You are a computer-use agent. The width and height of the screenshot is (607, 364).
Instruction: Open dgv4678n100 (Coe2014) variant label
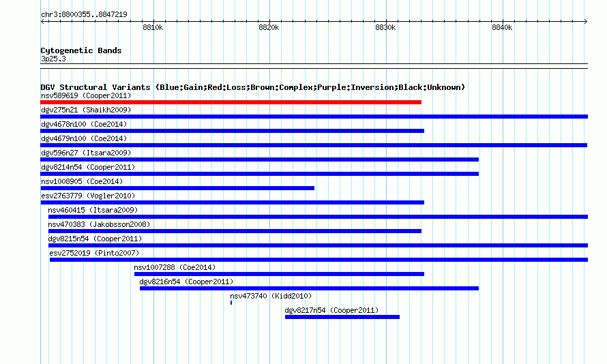[84, 124]
